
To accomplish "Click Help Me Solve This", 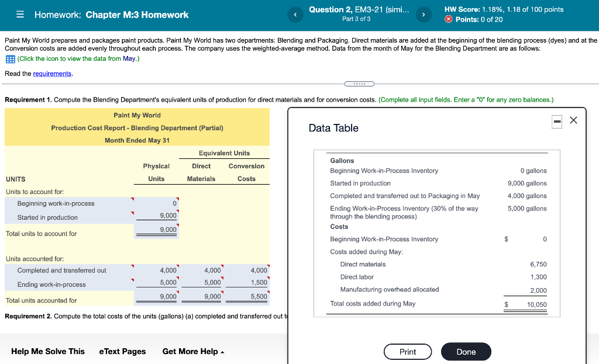I will click(47, 351).
